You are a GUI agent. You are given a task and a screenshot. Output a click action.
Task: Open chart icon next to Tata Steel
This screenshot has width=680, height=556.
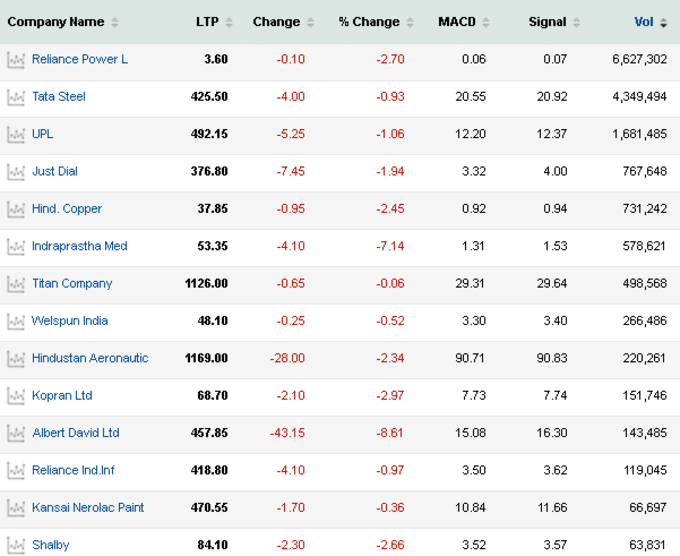pyautogui.click(x=16, y=97)
